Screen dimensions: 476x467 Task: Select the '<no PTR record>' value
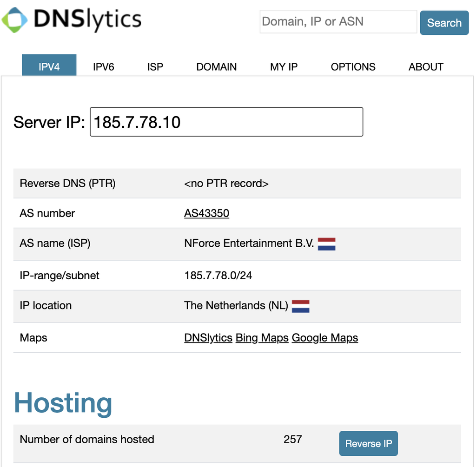click(226, 183)
